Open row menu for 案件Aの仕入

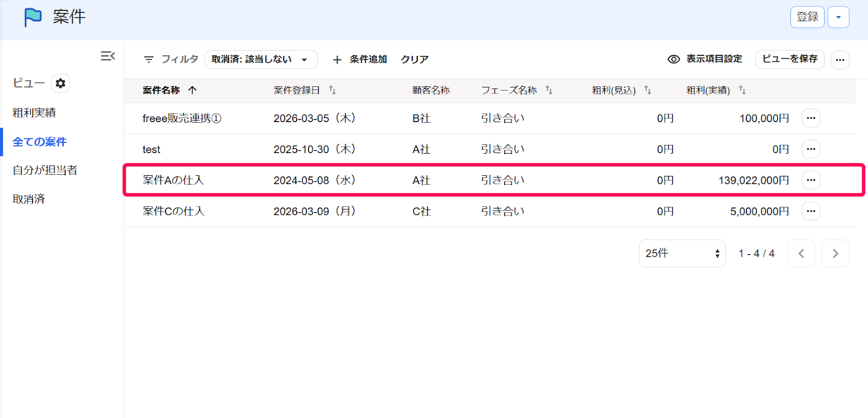(811, 180)
